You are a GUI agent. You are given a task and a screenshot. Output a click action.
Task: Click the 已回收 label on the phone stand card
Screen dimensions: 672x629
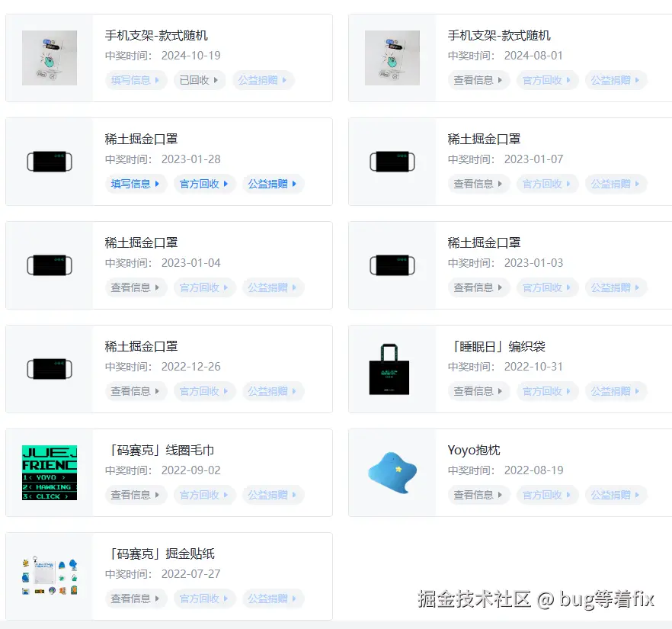pos(199,80)
